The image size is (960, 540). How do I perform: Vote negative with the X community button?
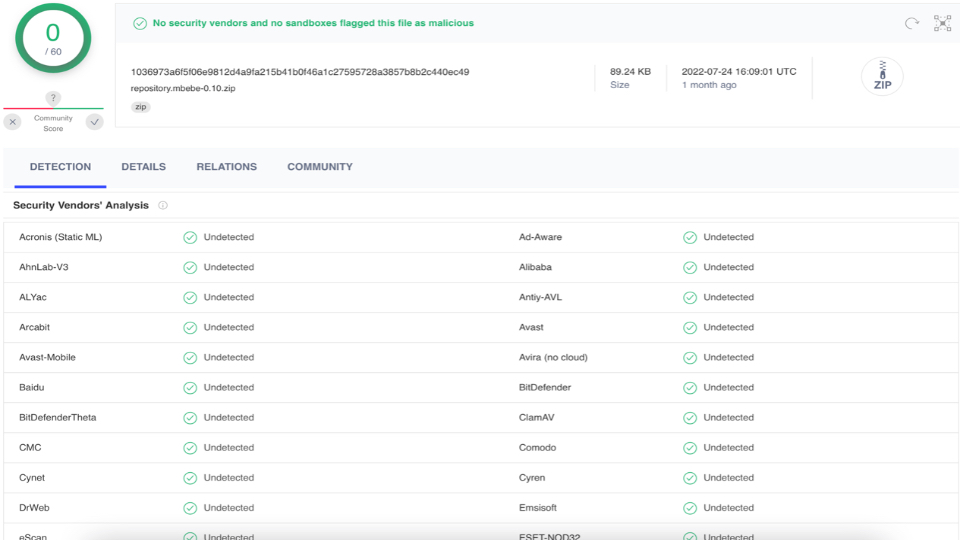coord(13,122)
